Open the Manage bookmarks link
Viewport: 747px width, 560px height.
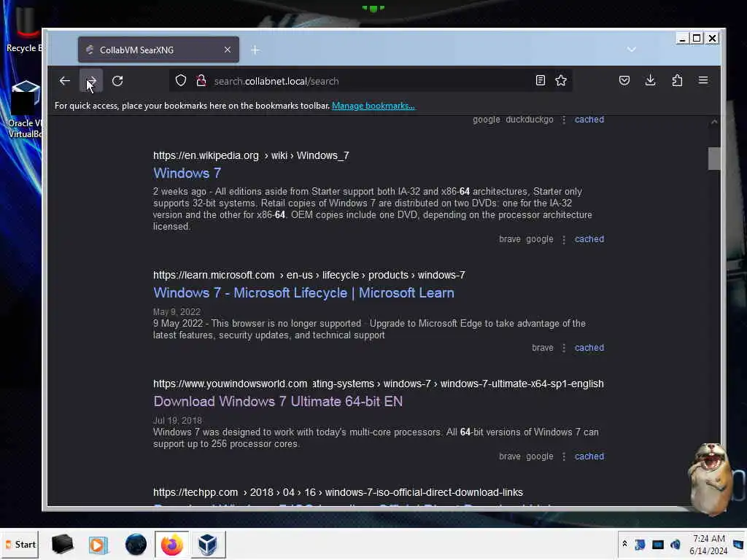pos(373,106)
